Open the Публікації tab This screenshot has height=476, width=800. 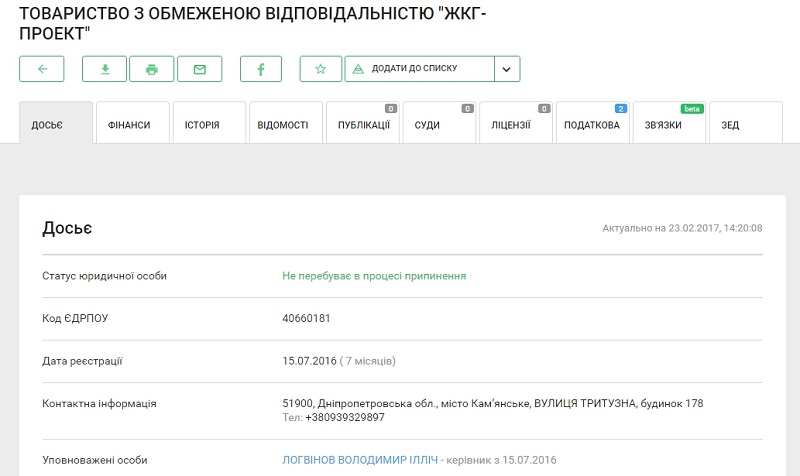coord(363,123)
